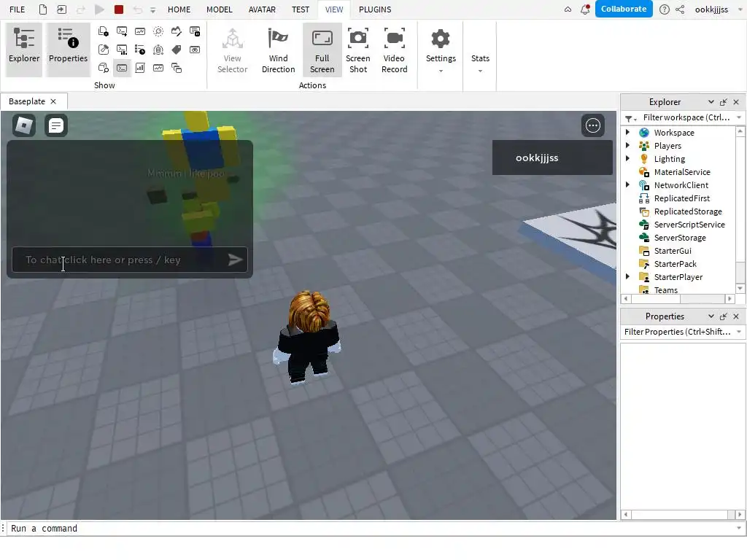Viewport: 747px width, 560px height.
Task: Click the ookkjjjss player list entry
Action: coord(552,157)
